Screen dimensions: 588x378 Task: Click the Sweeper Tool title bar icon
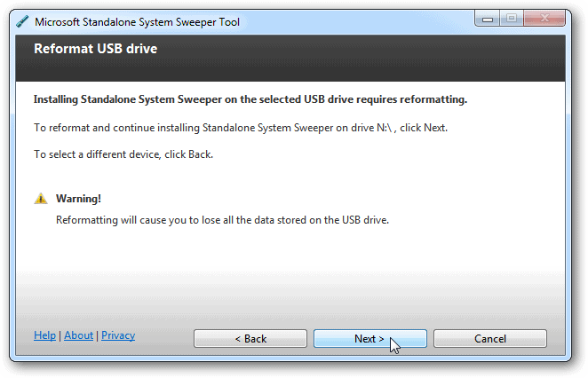point(23,21)
